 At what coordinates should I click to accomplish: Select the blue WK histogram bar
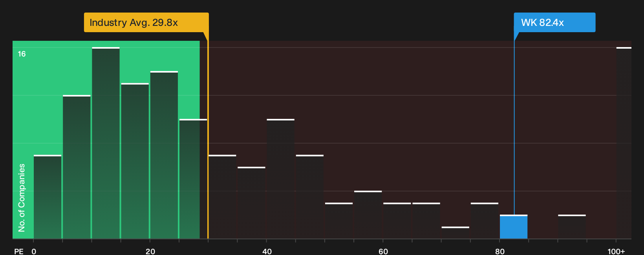(x=514, y=227)
